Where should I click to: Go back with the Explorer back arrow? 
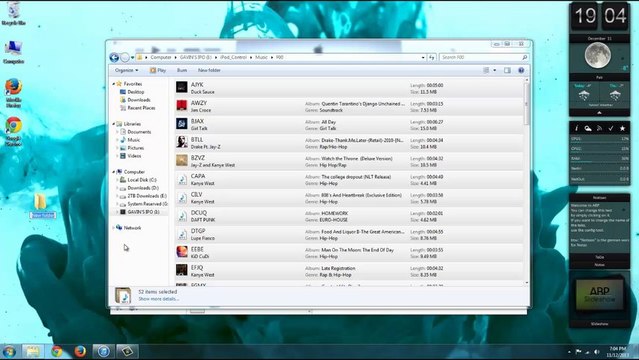click(x=114, y=57)
